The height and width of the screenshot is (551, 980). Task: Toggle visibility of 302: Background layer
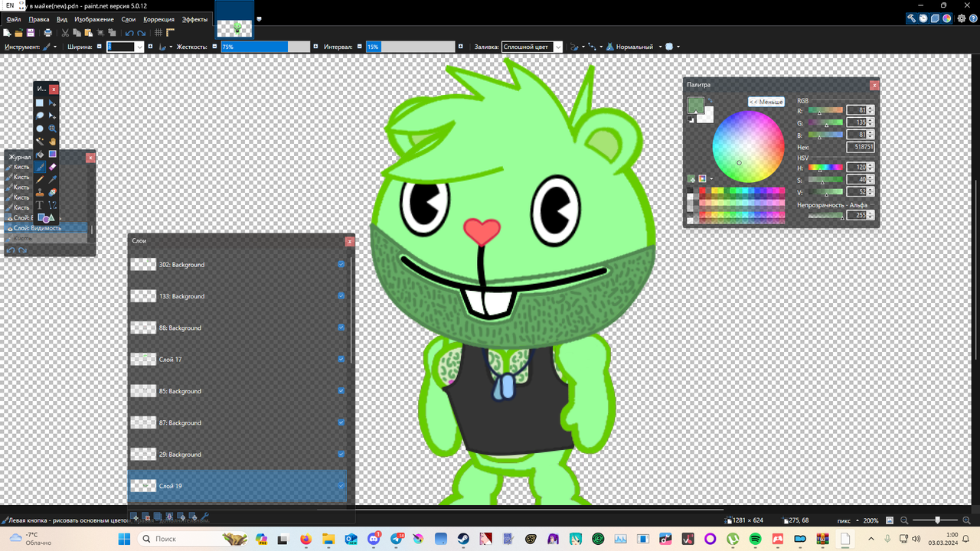(x=341, y=264)
